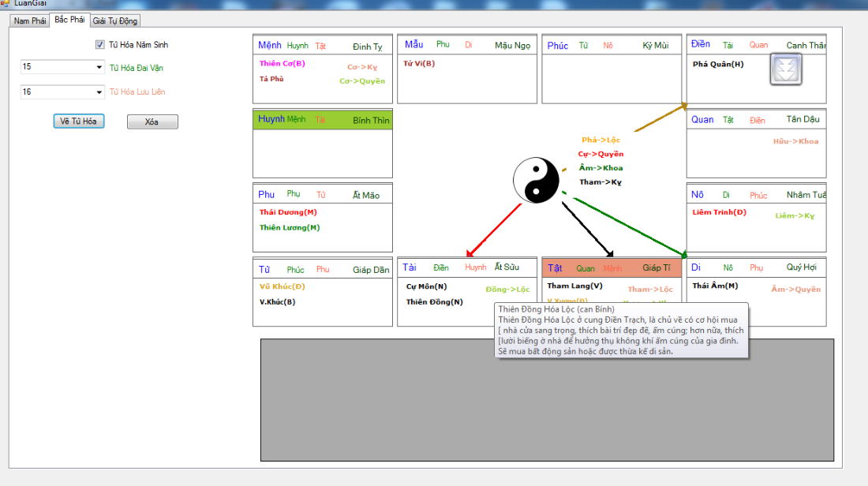Switch to the Nam Phái tab
Image resolution: width=868 pixels, height=486 pixels.
pyautogui.click(x=29, y=21)
